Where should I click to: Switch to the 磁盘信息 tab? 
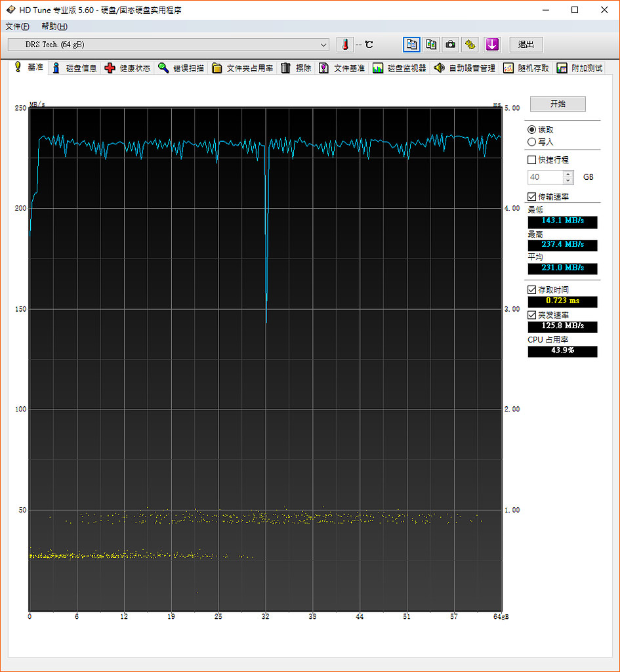[74, 68]
